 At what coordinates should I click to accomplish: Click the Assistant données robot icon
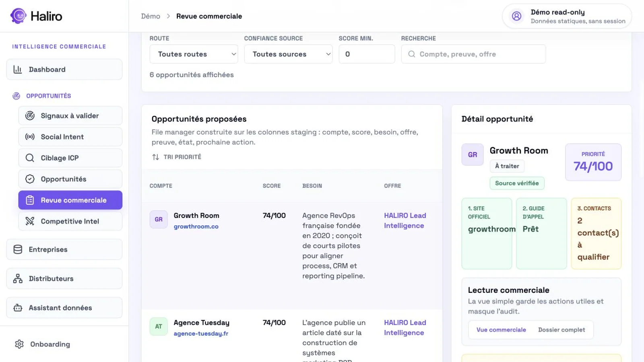18,308
